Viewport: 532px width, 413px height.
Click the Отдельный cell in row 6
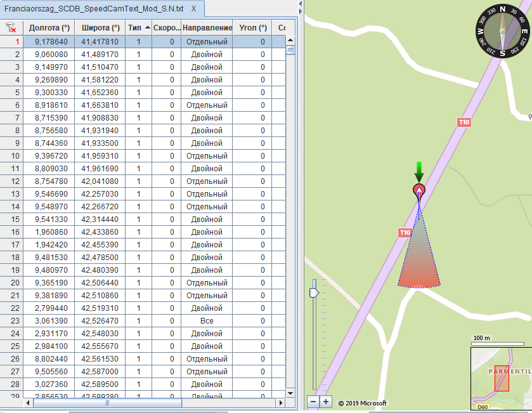coord(207,105)
